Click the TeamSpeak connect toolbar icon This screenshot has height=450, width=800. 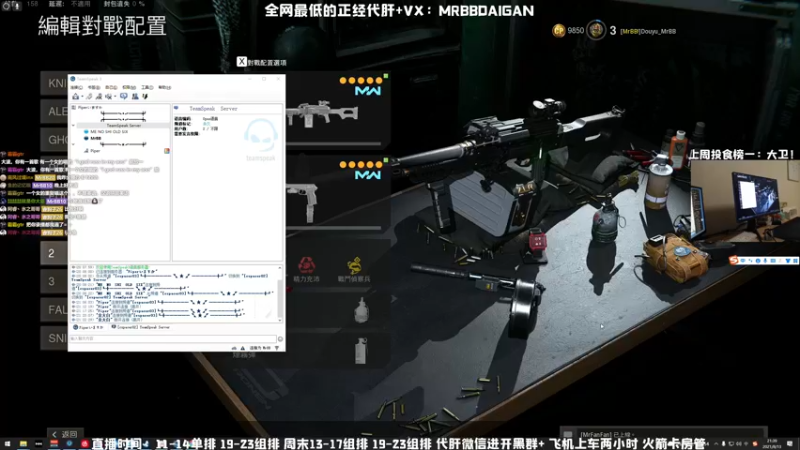pos(76,96)
